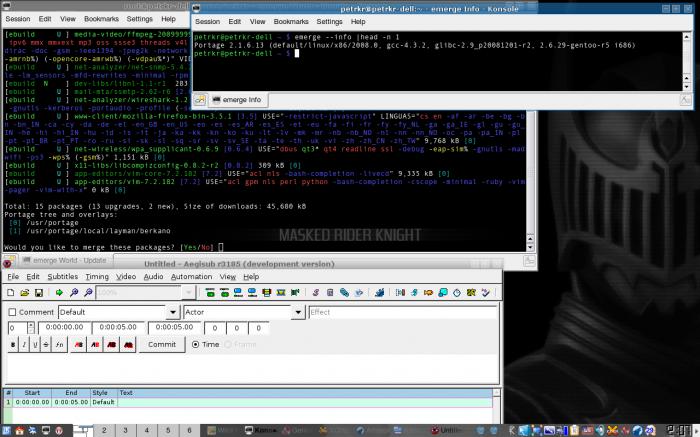Click the New subtitles icon in Aegisub
This screenshot has height=437, width=700.
[11, 292]
